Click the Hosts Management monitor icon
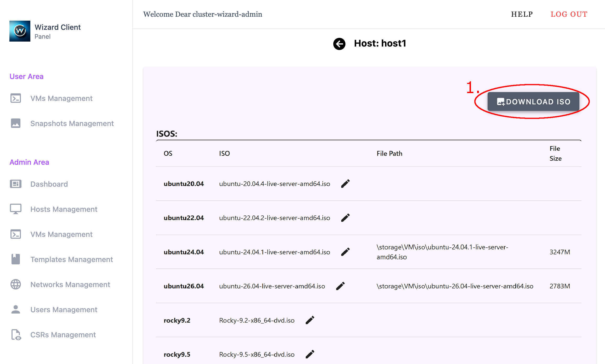Image resolution: width=605 pixels, height=364 pixels. pos(16,209)
